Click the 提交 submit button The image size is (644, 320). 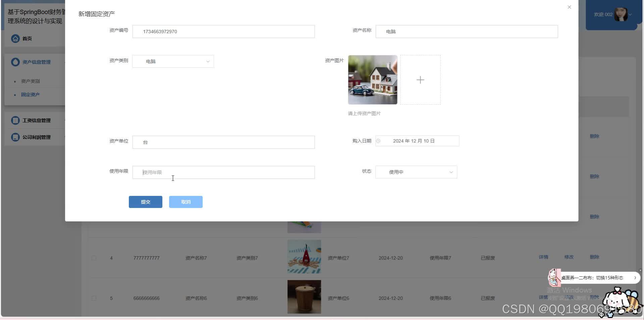(145, 202)
